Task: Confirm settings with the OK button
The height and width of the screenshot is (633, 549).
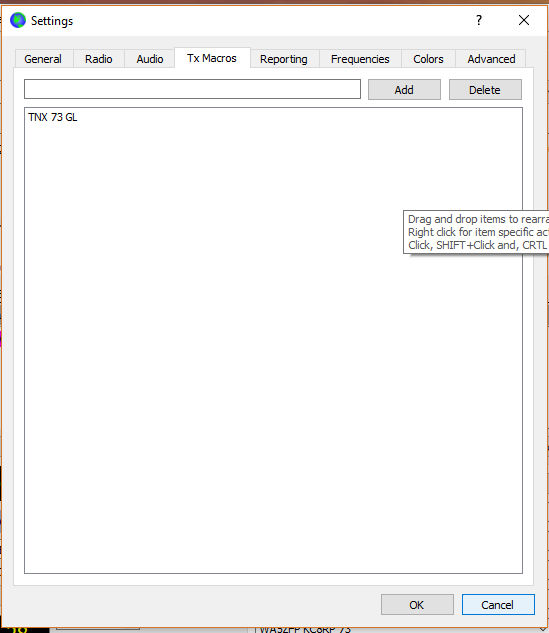Action: (x=417, y=605)
